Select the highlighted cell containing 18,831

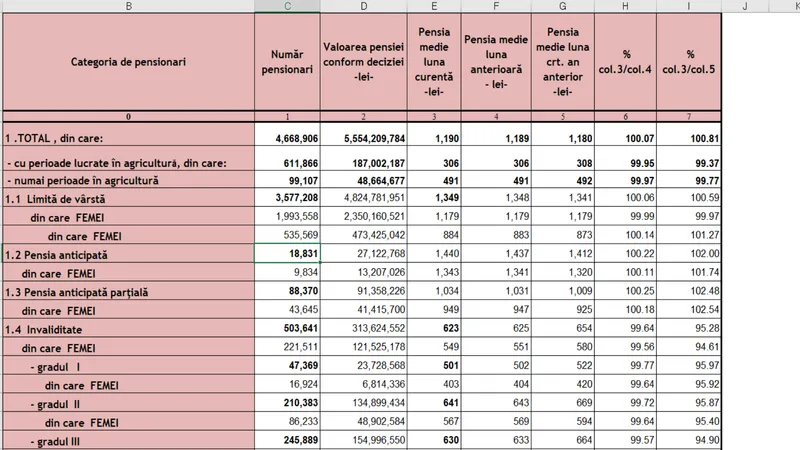(x=287, y=255)
